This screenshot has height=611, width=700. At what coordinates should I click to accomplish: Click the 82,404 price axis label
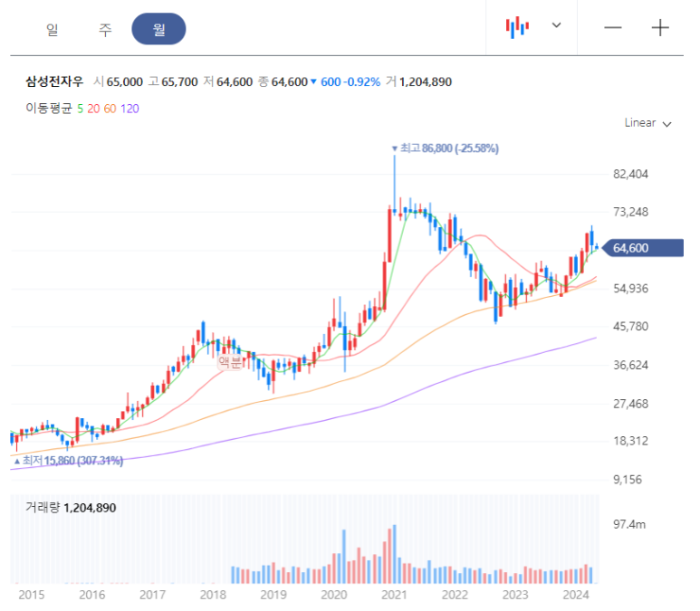click(630, 174)
